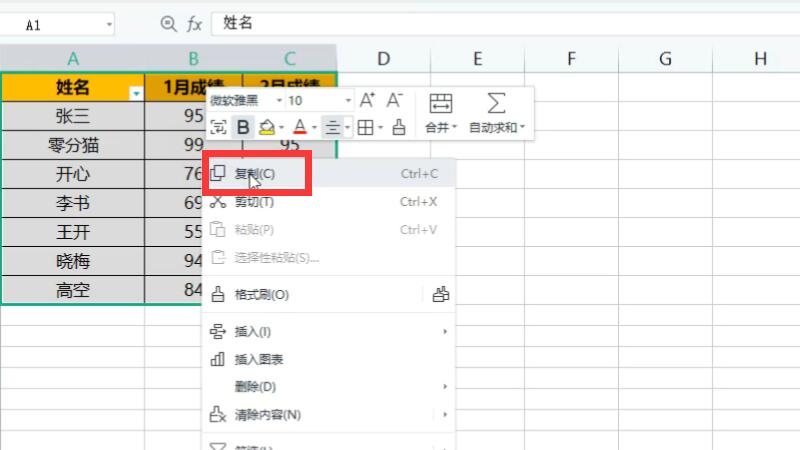The height and width of the screenshot is (450, 800).
Task: Click the increase font size icon
Action: pyautogui.click(x=367, y=100)
